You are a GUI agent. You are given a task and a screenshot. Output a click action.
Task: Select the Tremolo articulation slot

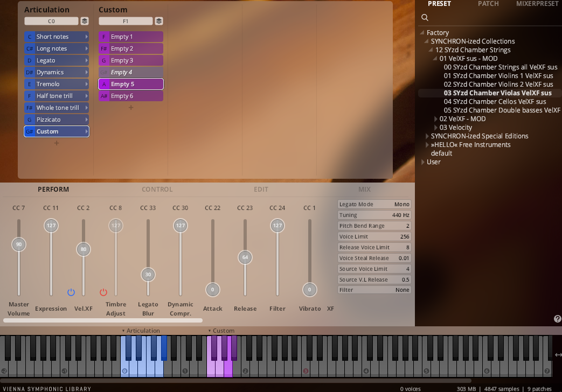coord(57,84)
